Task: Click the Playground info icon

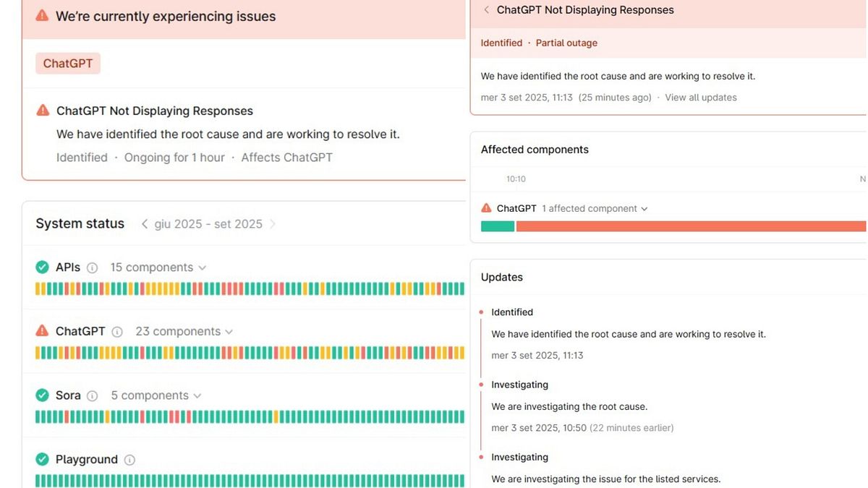Action: coord(129,460)
